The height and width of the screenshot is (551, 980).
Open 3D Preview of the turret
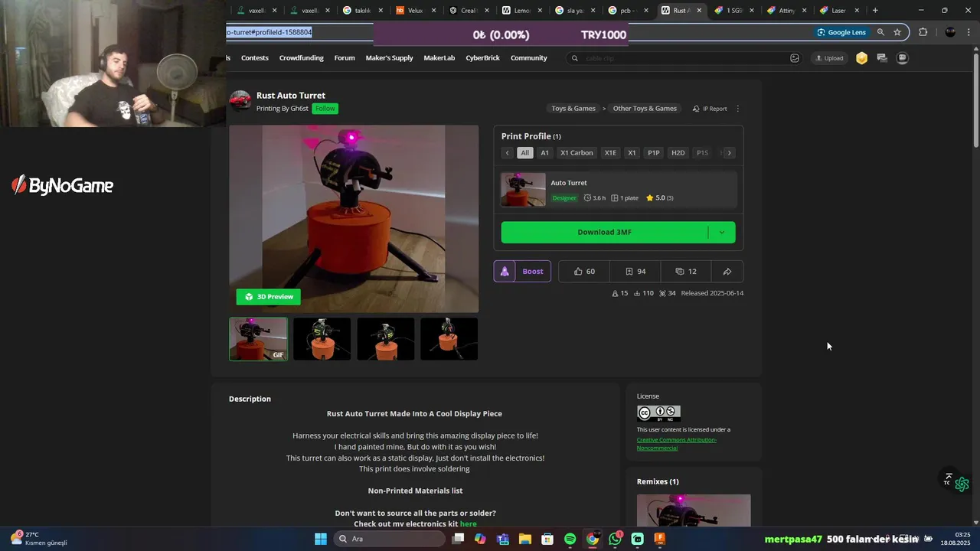(269, 297)
